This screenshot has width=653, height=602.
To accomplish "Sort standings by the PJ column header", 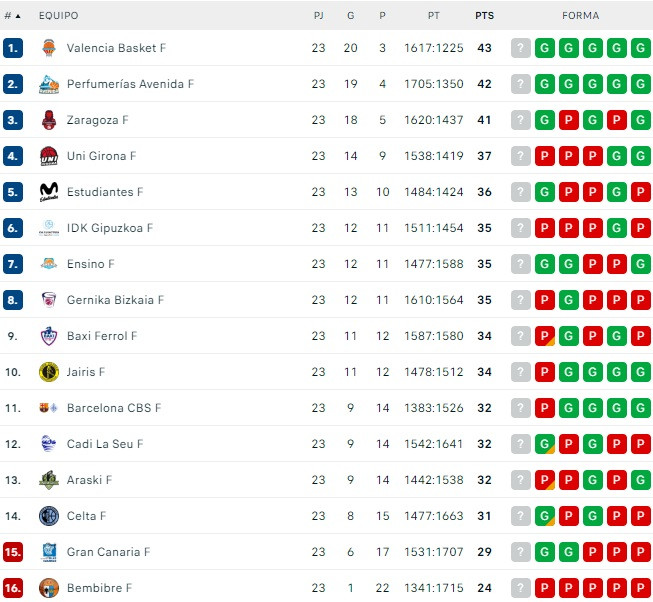I will coord(319,16).
